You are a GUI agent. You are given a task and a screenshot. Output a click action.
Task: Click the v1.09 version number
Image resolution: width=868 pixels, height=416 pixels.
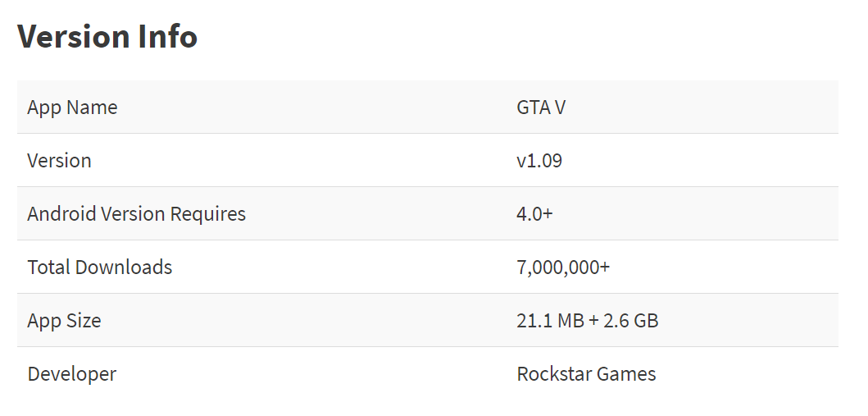coord(539,161)
